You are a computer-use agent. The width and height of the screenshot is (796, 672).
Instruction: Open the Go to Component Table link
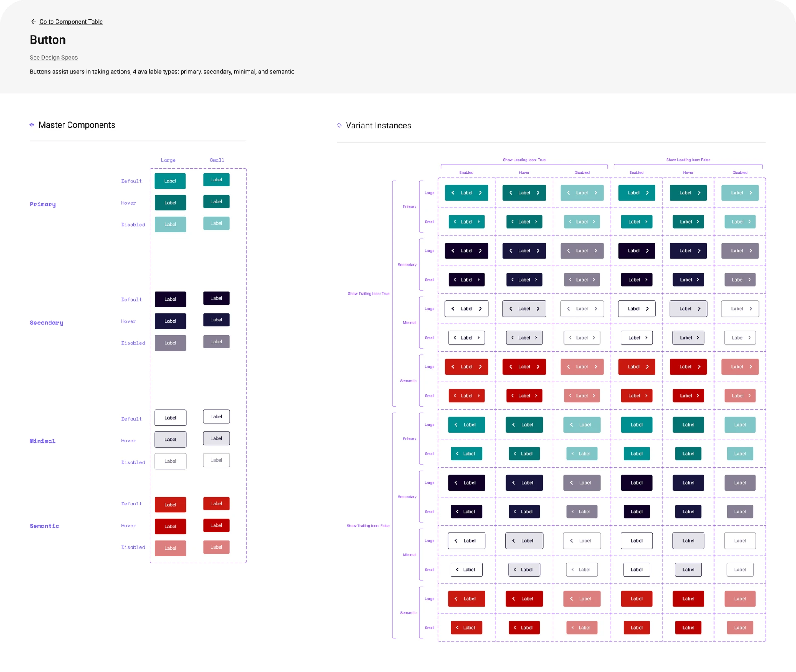[71, 22]
